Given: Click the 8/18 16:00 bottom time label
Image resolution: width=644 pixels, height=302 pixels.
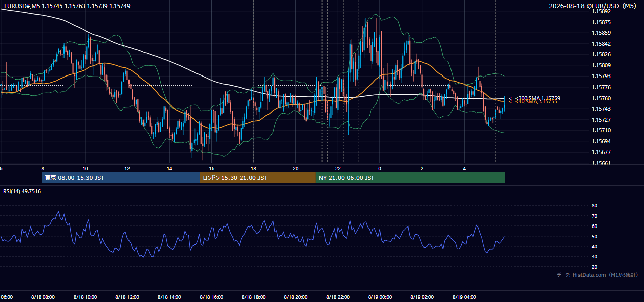Looking at the screenshot, I should (x=211, y=297).
